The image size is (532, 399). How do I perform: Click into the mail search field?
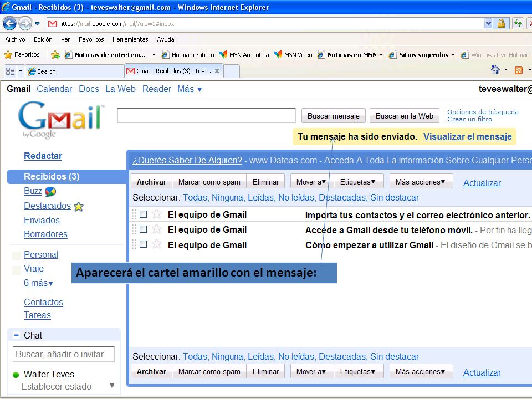[207, 115]
